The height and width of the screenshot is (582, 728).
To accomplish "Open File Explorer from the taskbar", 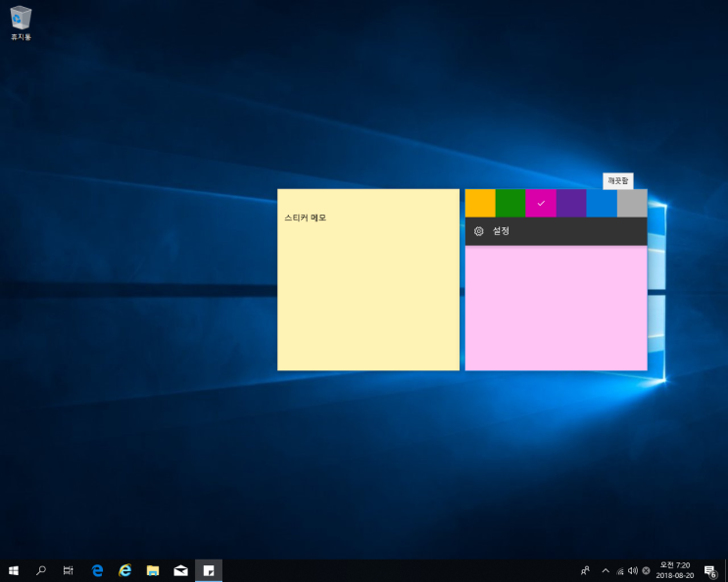I will [153, 570].
